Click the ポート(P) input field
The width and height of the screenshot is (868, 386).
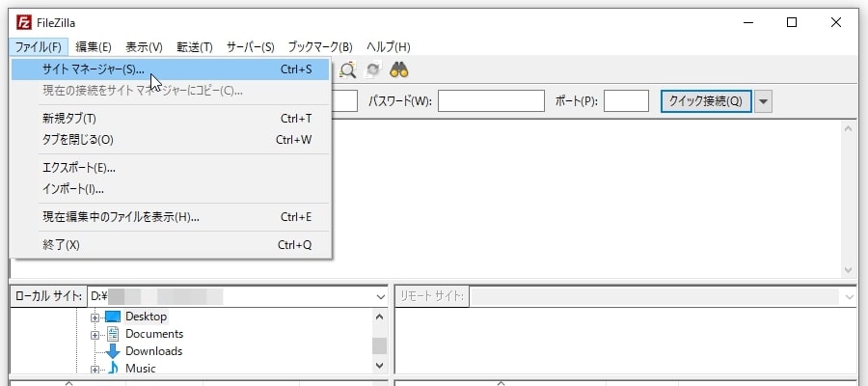click(x=625, y=101)
